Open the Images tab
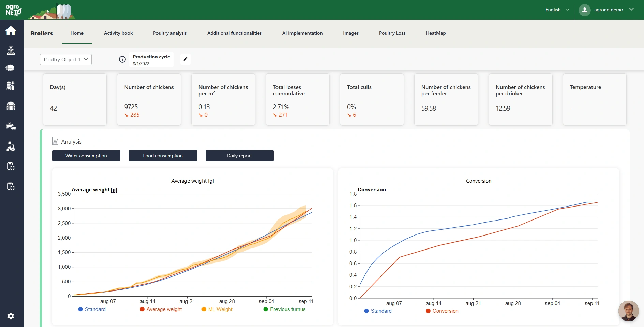644x327 pixels. click(x=351, y=33)
